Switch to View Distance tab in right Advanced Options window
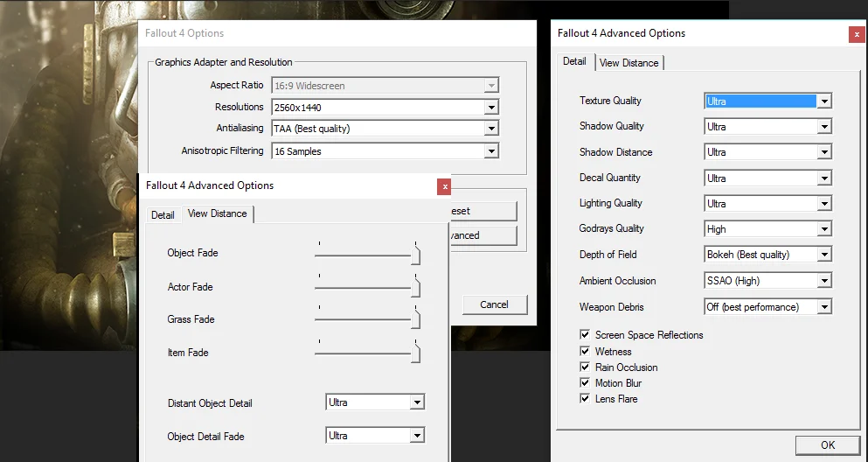This screenshot has height=462, width=868. coord(628,63)
